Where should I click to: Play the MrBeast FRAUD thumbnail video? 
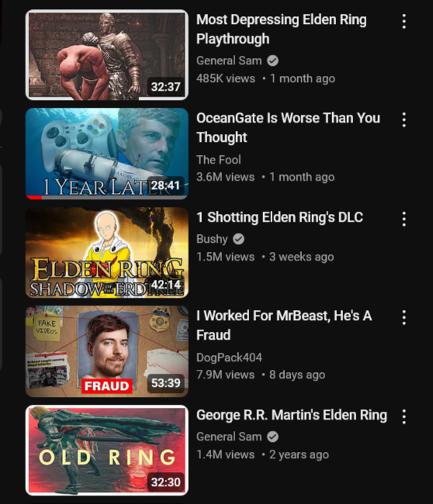pyautogui.click(x=107, y=351)
